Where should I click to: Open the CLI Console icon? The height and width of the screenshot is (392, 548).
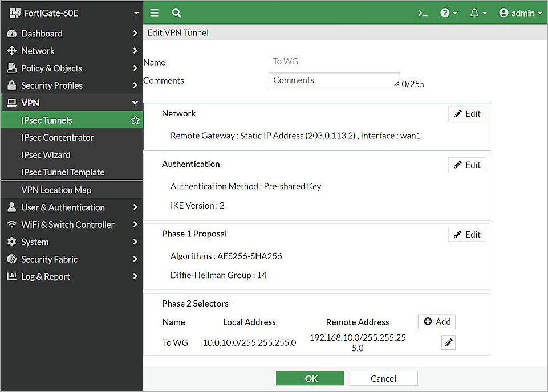pyautogui.click(x=422, y=12)
